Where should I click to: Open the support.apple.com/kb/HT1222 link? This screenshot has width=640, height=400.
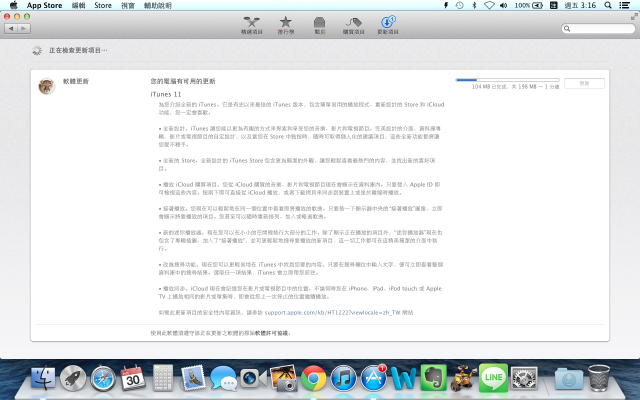point(332,312)
